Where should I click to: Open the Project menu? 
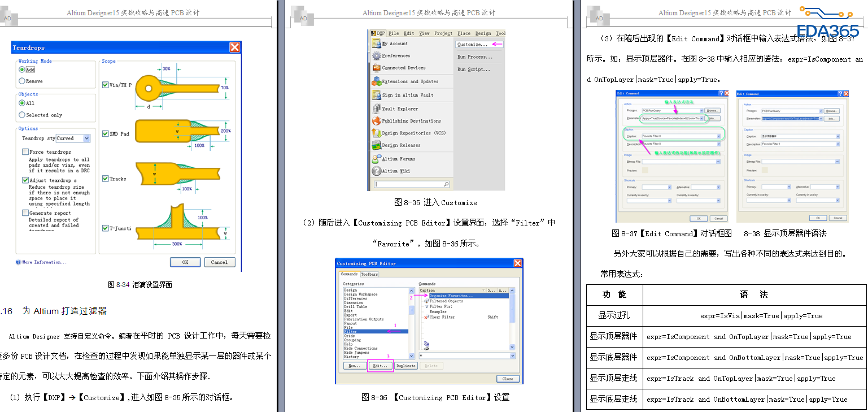pos(443,33)
